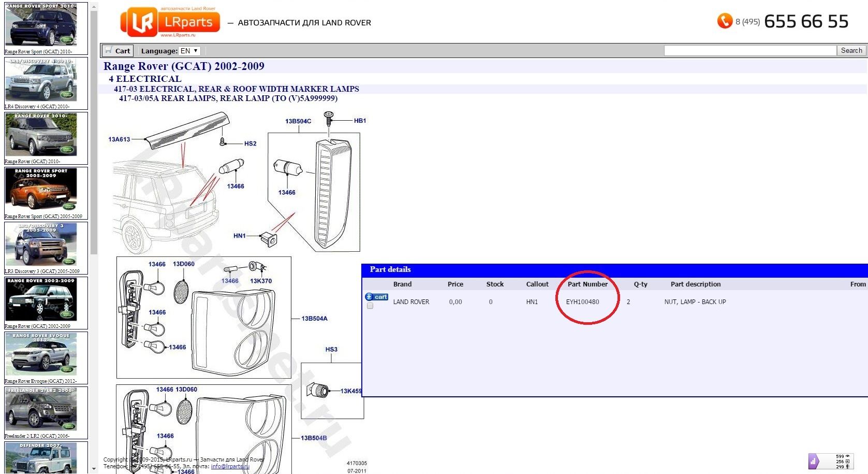
Task: Click the Part Number column header
Action: tap(587, 284)
